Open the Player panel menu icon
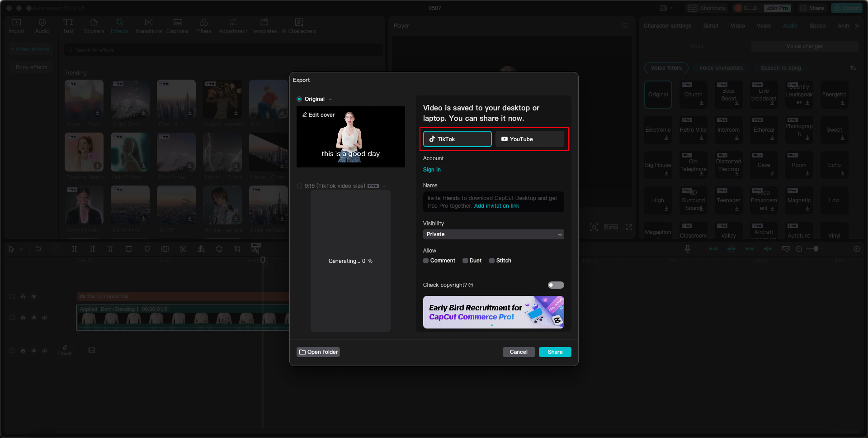Image resolution: width=868 pixels, height=438 pixels. click(625, 26)
